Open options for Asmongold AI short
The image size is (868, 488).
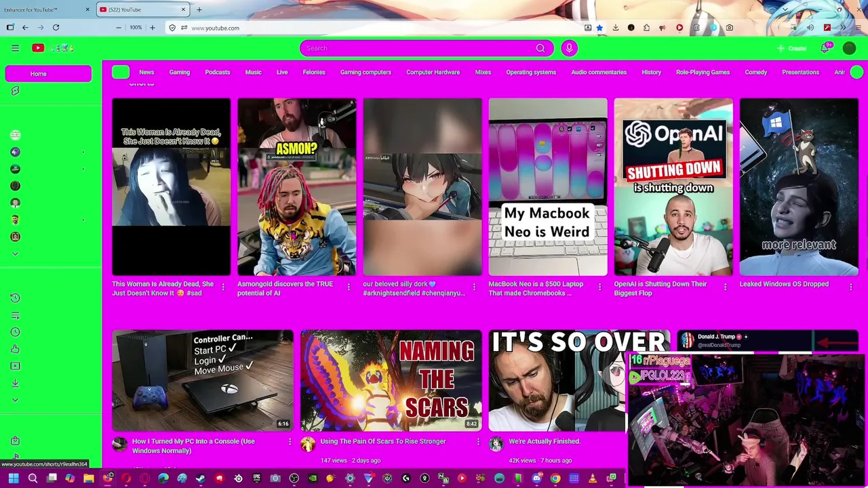click(x=349, y=287)
